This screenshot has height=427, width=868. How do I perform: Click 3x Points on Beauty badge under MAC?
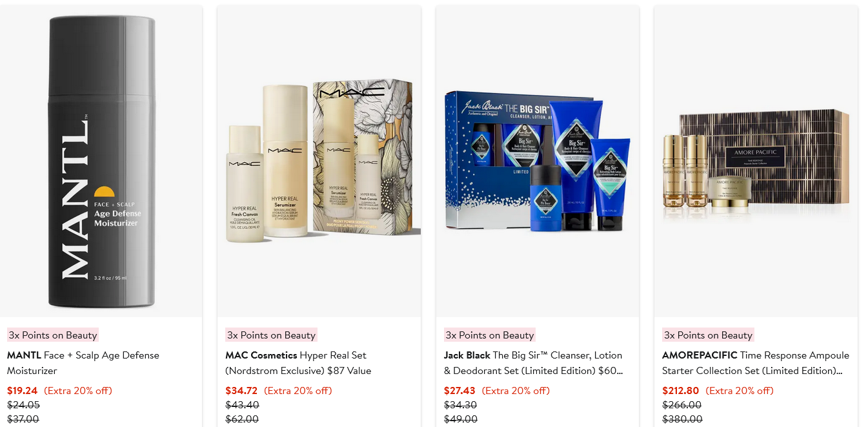pos(271,335)
